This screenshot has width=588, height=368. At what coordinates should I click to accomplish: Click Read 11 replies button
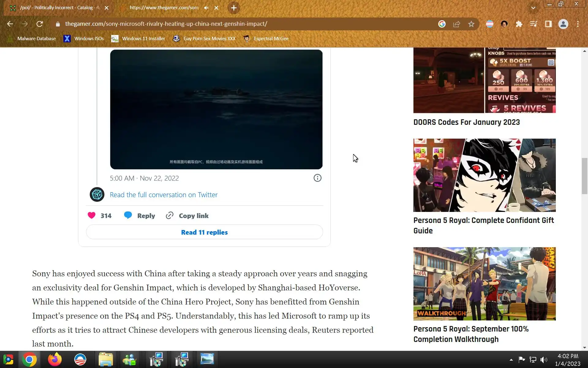click(204, 232)
